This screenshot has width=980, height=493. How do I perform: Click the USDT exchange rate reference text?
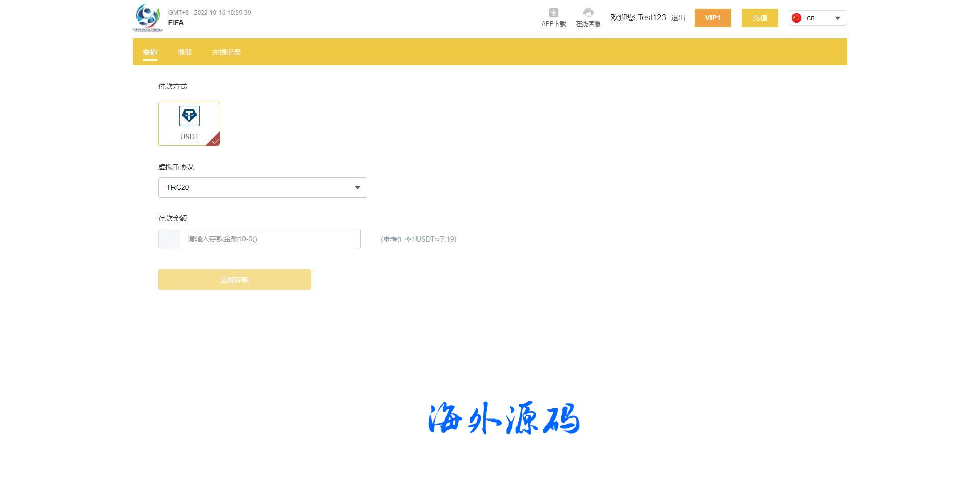click(x=419, y=239)
